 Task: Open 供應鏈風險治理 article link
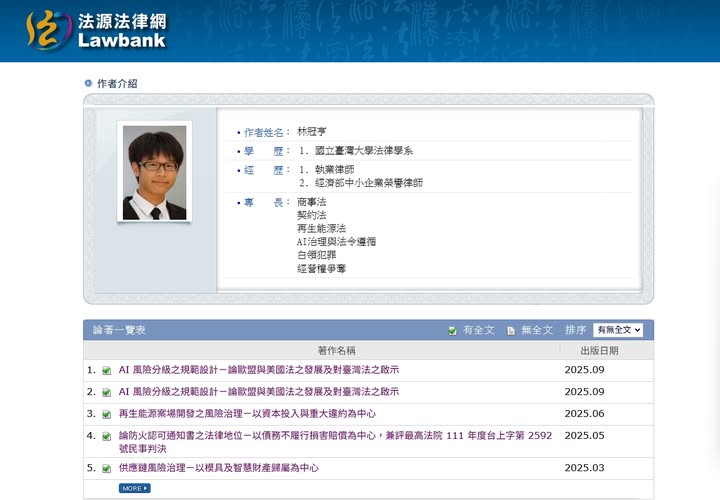218,468
